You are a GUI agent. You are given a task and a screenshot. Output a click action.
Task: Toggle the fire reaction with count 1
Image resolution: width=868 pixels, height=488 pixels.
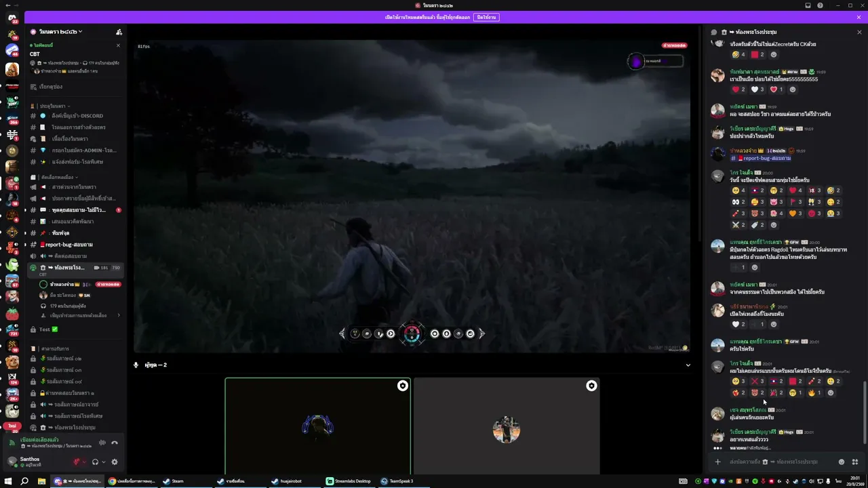click(x=815, y=393)
